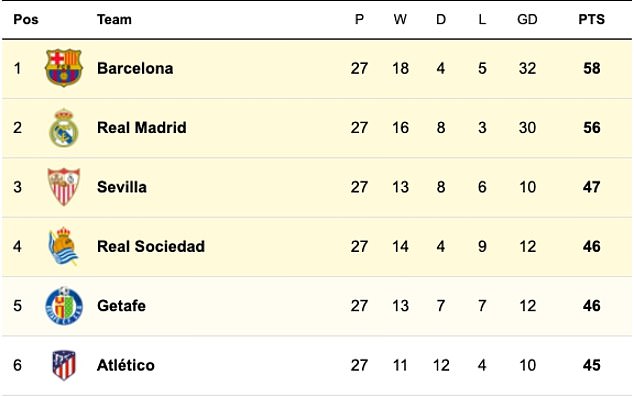The height and width of the screenshot is (397, 634).
Task: Open the Real Sociedad team link
Action: point(151,247)
